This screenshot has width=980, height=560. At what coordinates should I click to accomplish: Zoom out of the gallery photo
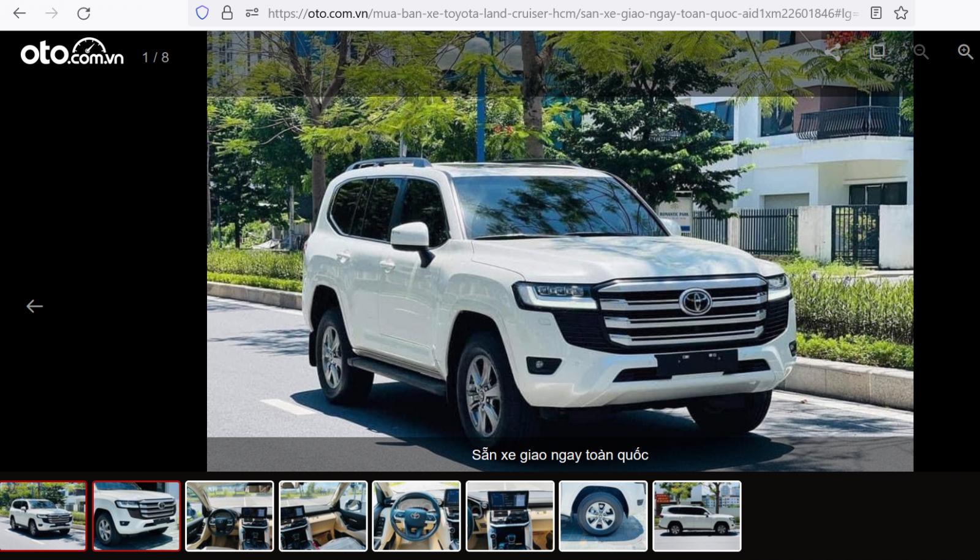pos(921,52)
